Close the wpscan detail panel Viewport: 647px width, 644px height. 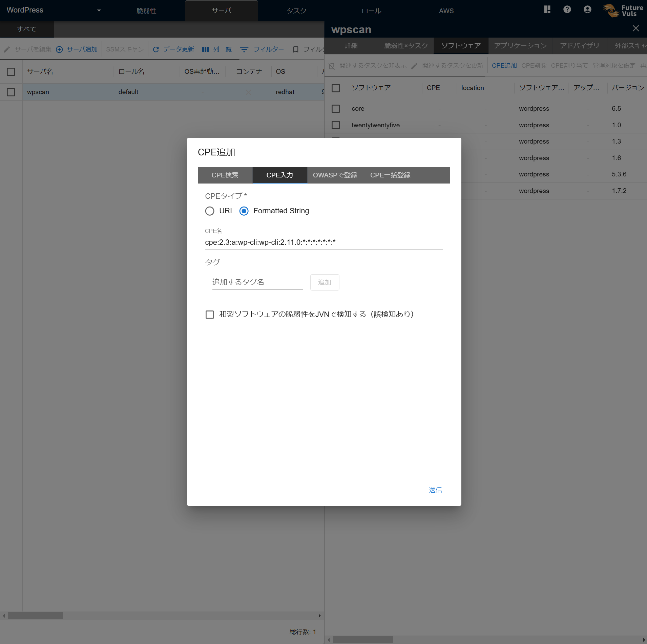[x=635, y=28]
